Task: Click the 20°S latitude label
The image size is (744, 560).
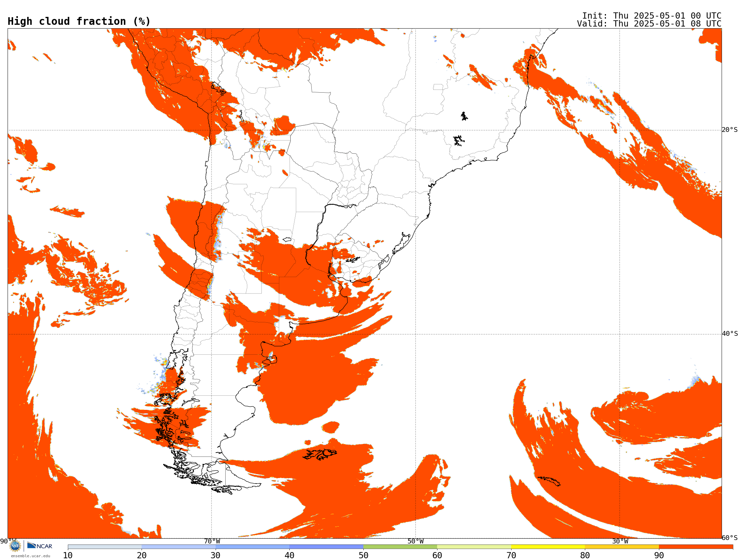Action: [730, 130]
